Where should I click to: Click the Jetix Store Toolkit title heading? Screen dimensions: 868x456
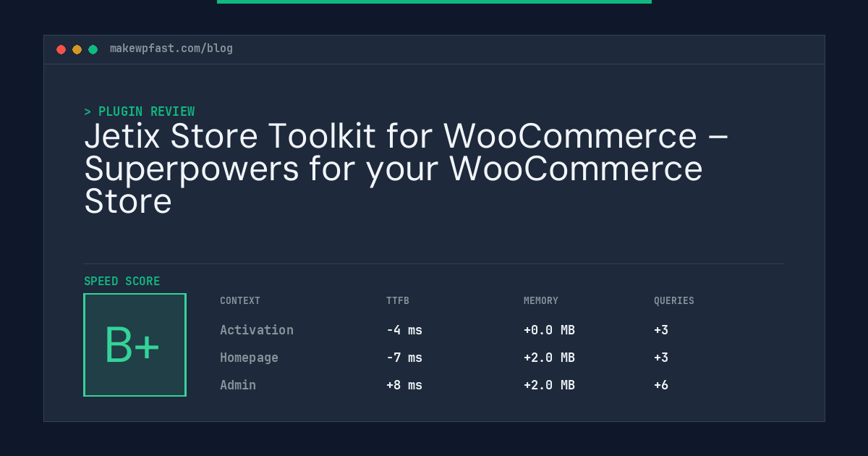pos(406,169)
